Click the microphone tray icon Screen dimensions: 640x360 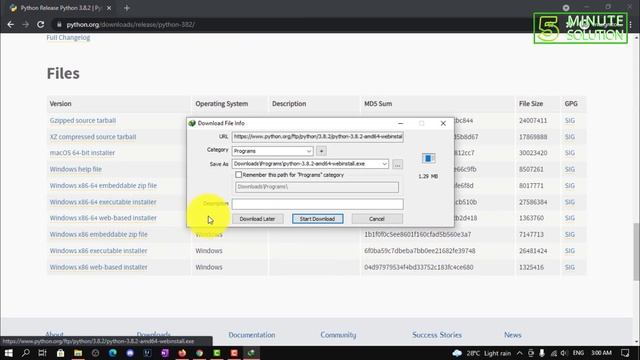[x=542, y=353]
